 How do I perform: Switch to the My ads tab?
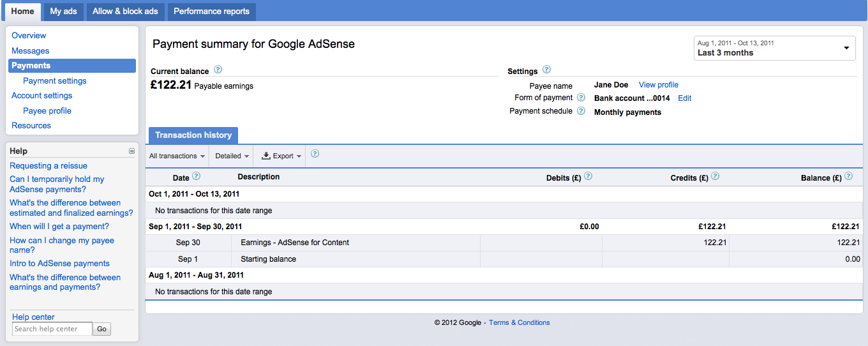pyautogui.click(x=63, y=11)
